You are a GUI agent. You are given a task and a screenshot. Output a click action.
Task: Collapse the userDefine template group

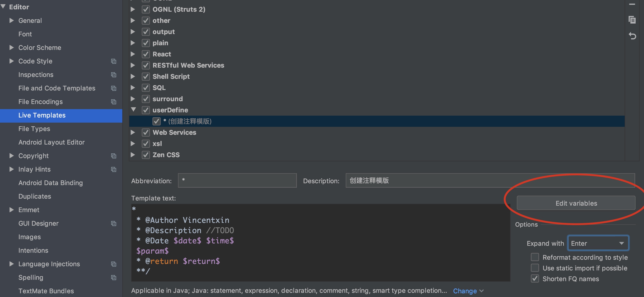click(x=133, y=110)
